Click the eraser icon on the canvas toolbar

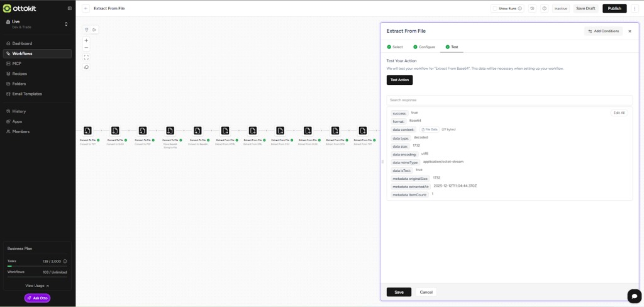(86, 67)
